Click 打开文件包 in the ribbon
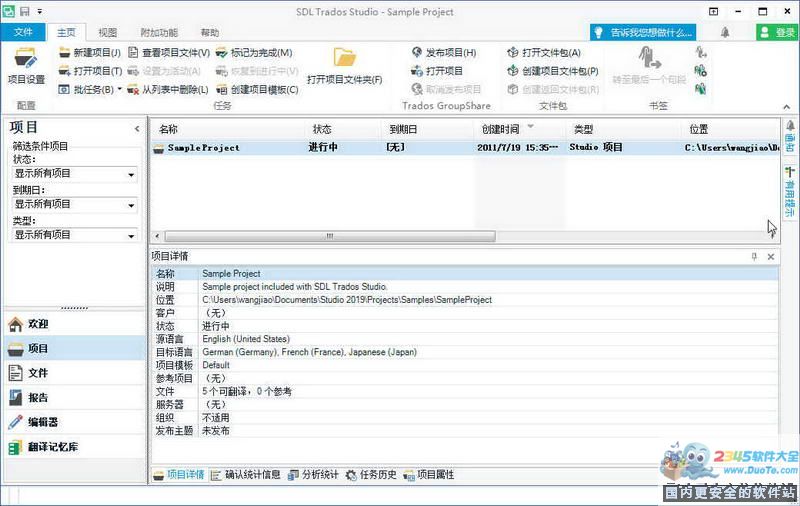The image size is (800, 506). tap(544, 52)
